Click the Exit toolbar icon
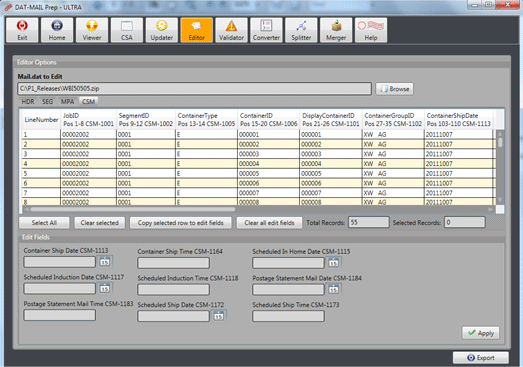 pos(22,30)
